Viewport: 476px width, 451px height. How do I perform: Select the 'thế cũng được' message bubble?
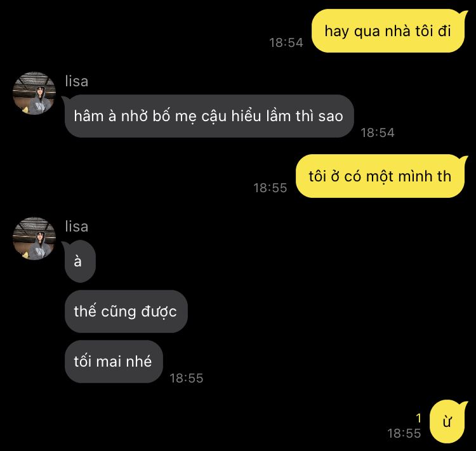point(126,311)
